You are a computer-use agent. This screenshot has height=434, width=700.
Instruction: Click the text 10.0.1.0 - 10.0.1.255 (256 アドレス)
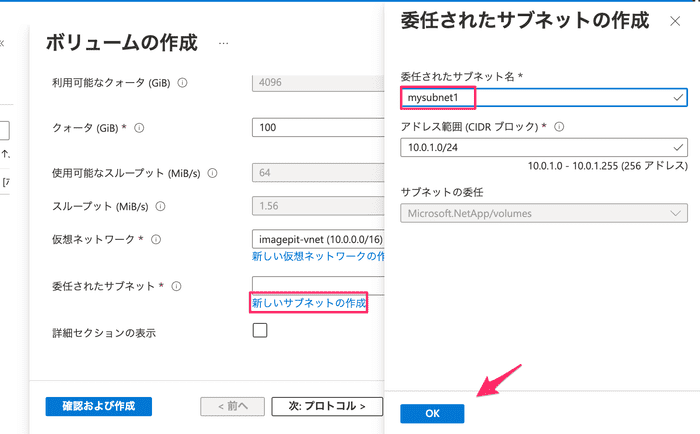click(x=608, y=166)
